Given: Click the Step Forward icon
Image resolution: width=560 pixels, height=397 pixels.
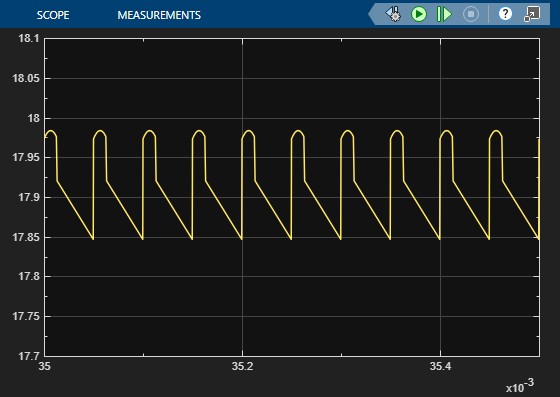Looking at the screenshot, I should coord(444,14).
